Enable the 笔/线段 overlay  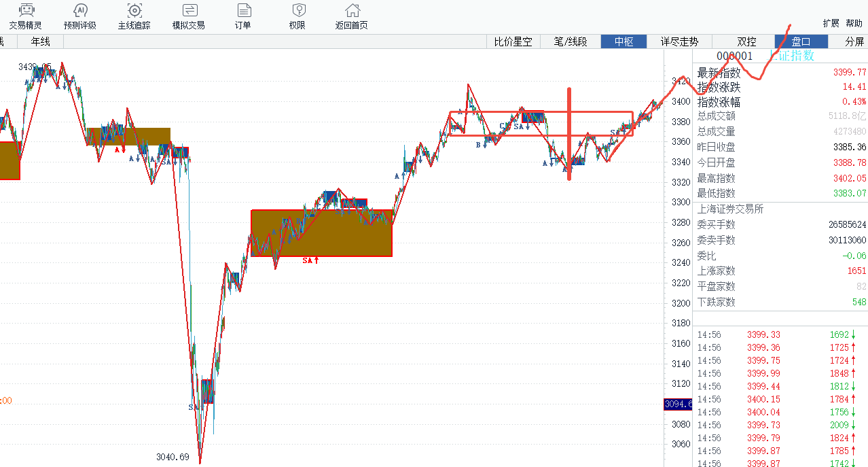click(x=571, y=41)
